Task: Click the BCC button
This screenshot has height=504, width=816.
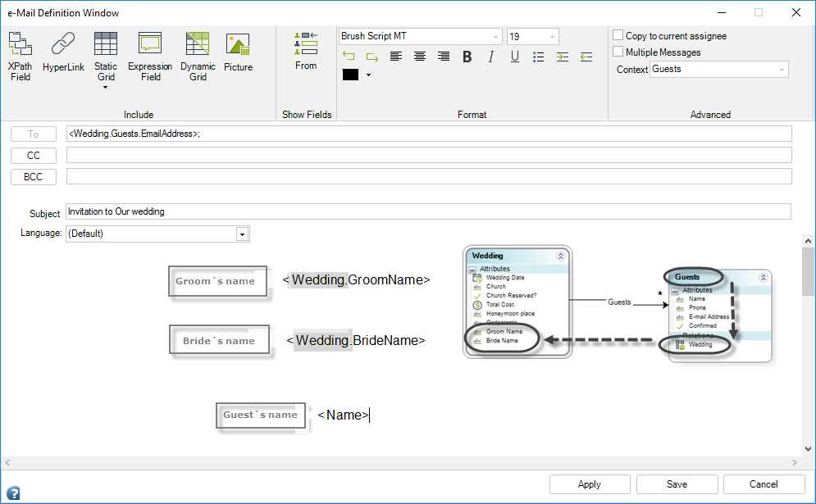Action: [34, 177]
